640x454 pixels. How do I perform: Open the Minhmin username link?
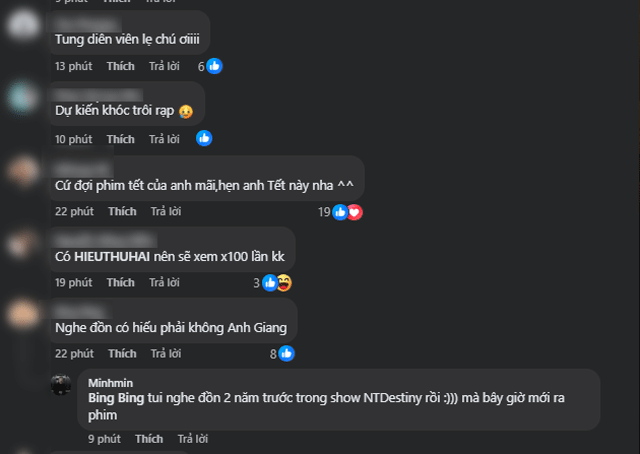[x=109, y=383]
